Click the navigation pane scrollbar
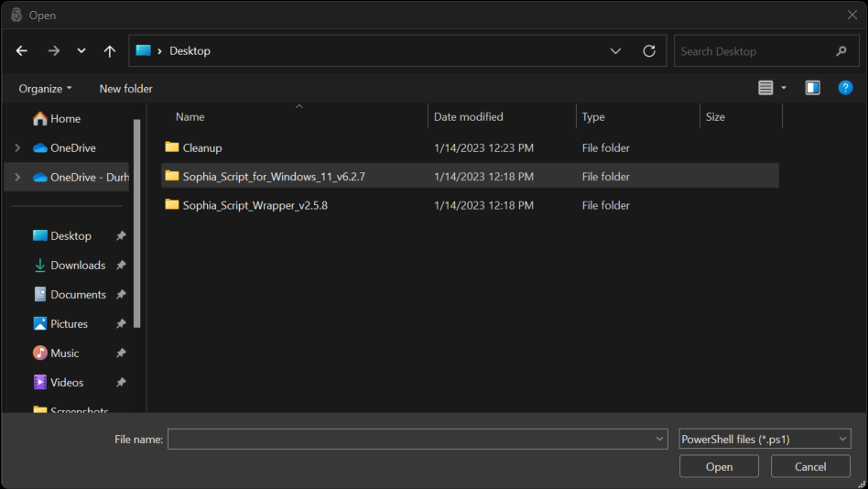Viewport: 868px width, 489px height. tap(136, 223)
